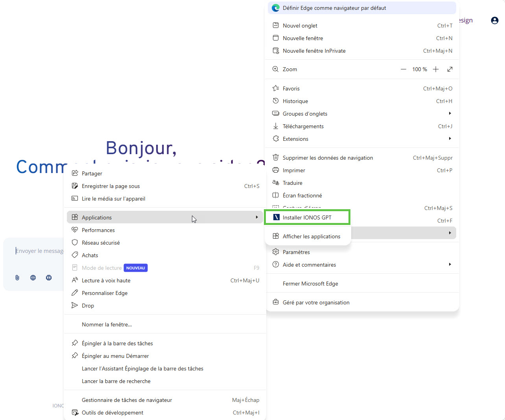The width and height of the screenshot is (505, 420).
Task: Click the Outils de développement icon
Action: click(75, 413)
